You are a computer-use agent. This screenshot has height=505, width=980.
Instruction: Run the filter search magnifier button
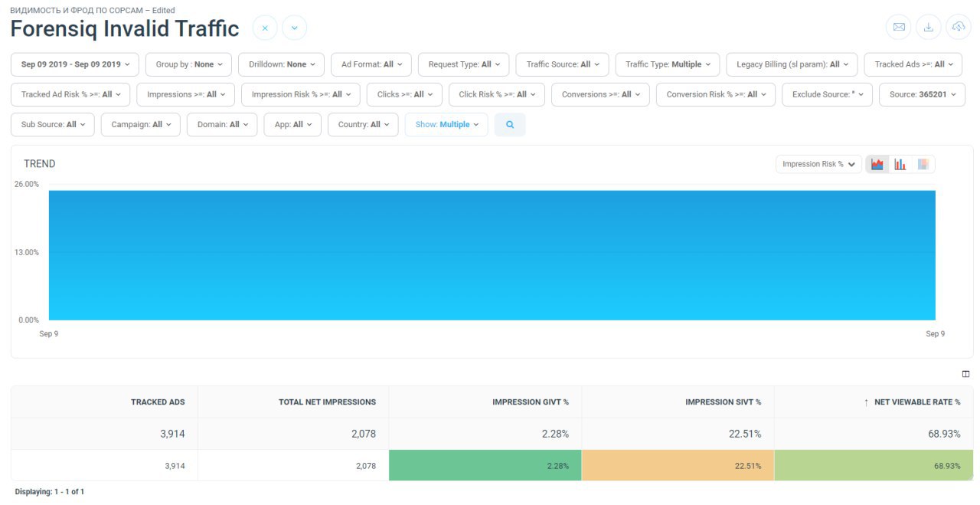[x=510, y=124]
